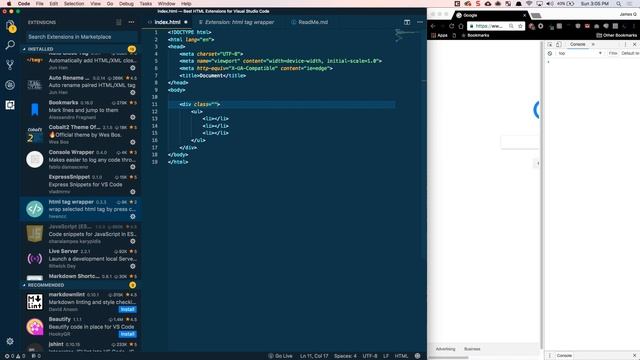The width and height of the screenshot is (640, 360).
Task: Switch to the index.html editor tab
Action: [x=167, y=22]
